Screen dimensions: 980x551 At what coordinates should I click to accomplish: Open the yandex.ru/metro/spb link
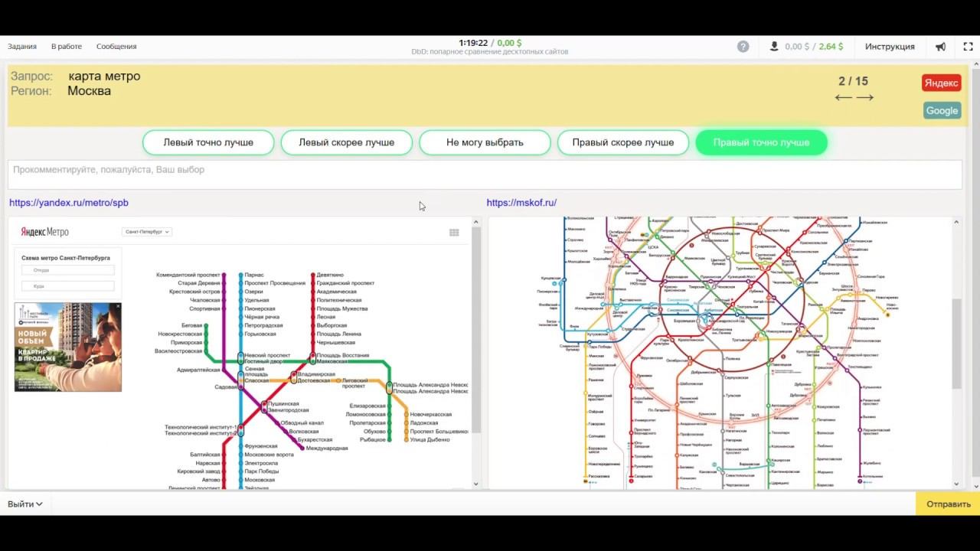69,203
